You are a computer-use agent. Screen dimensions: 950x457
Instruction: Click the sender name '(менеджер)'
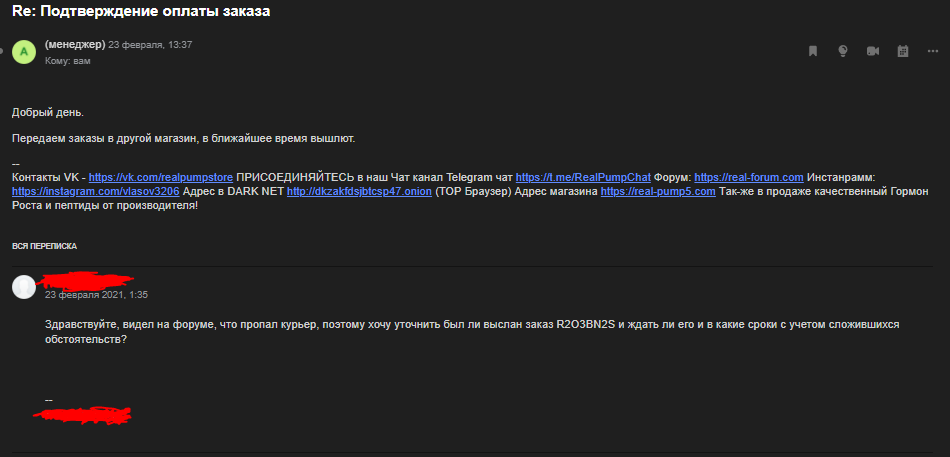click(x=75, y=44)
